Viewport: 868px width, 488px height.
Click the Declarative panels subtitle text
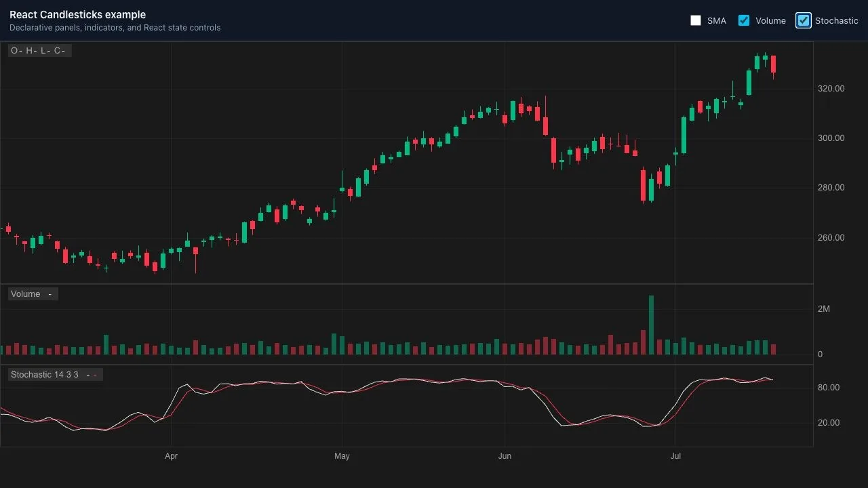click(115, 28)
